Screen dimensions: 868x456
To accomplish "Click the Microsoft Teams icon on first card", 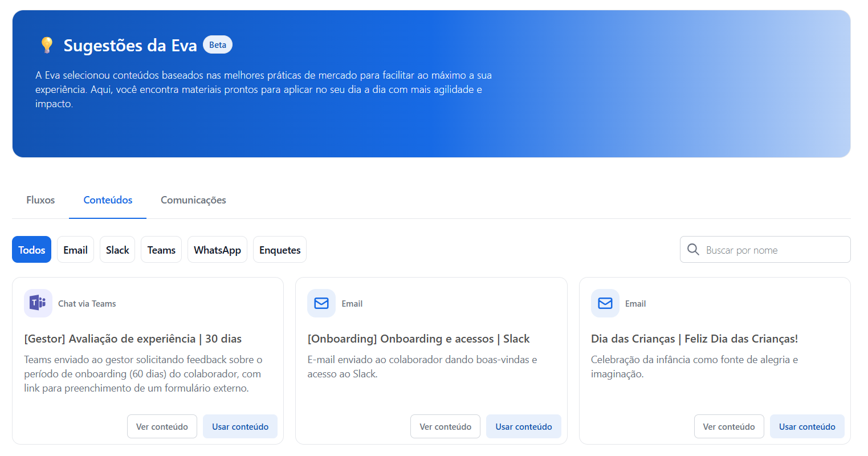I will tap(38, 303).
